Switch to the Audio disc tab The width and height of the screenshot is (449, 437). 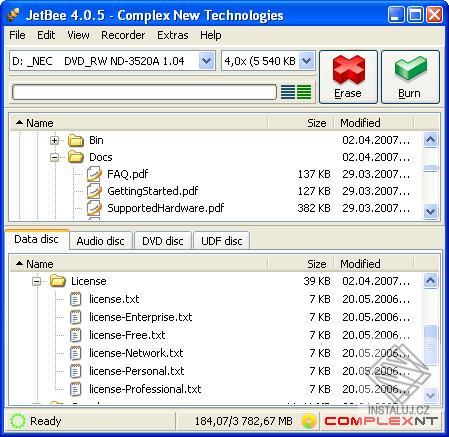tap(100, 241)
